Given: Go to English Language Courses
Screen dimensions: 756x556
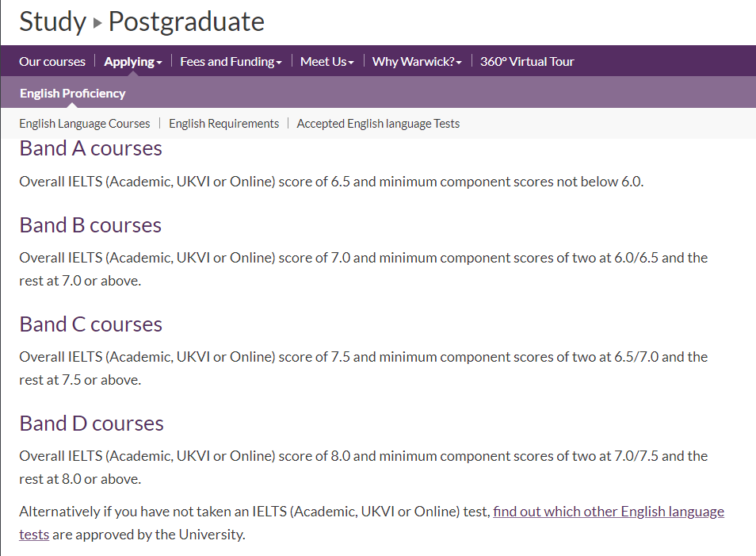Looking at the screenshot, I should pyautogui.click(x=84, y=124).
